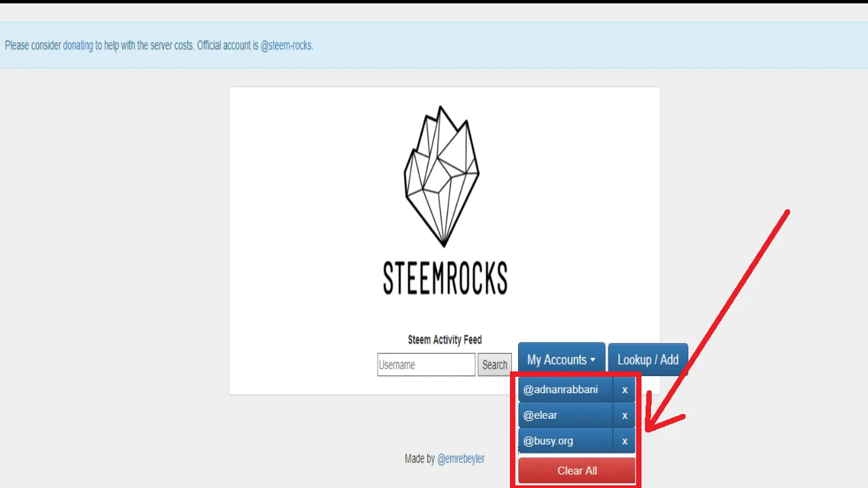Image resolution: width=868 pixels, height=488 pixels.
Task: Click the Steem Activity Feed heading
Action: [445, 340]
